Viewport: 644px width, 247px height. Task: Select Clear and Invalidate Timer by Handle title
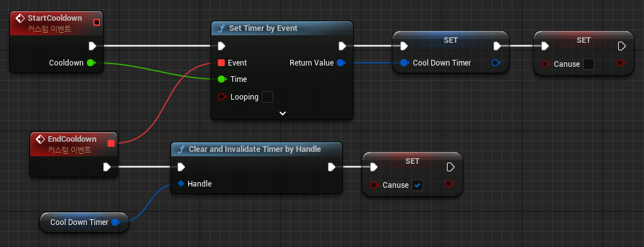click(255, 149)
